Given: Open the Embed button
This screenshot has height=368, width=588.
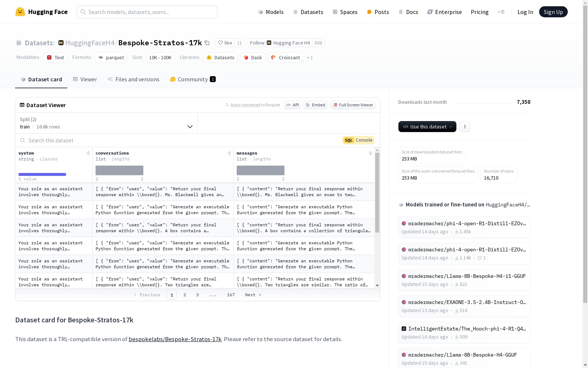Looking at the screenshot, I should (x=315, y=105).
